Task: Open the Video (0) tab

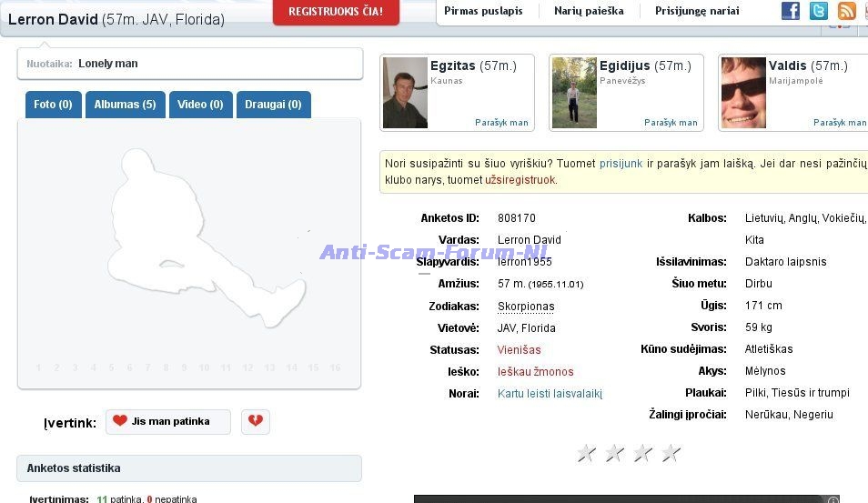Action: (x=200, y=105)
